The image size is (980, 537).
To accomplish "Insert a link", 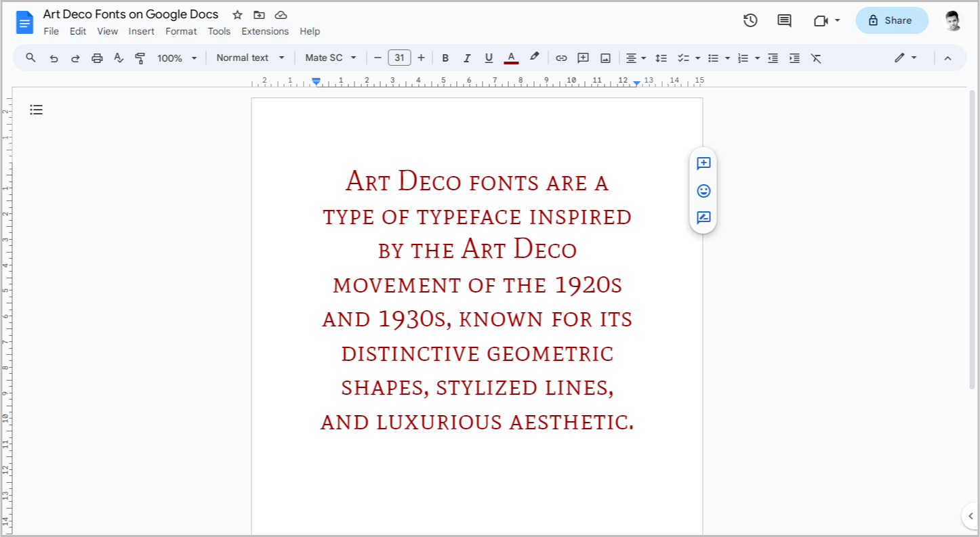I will pyautogui.click(x=561, y=58).
